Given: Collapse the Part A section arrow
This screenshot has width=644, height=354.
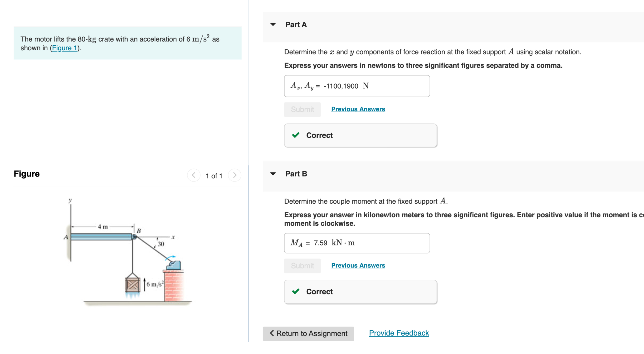Looking at the screenshot, I should point(273,24).
